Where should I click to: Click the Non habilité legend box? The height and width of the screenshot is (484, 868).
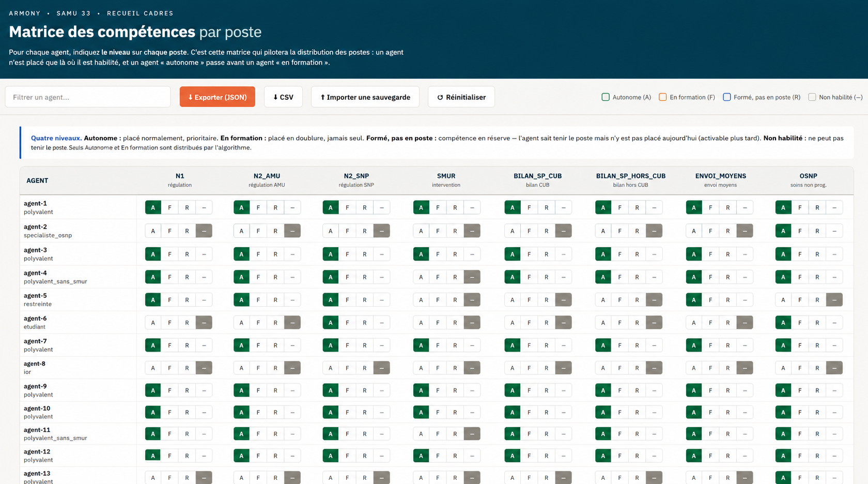tap(812, 97)
